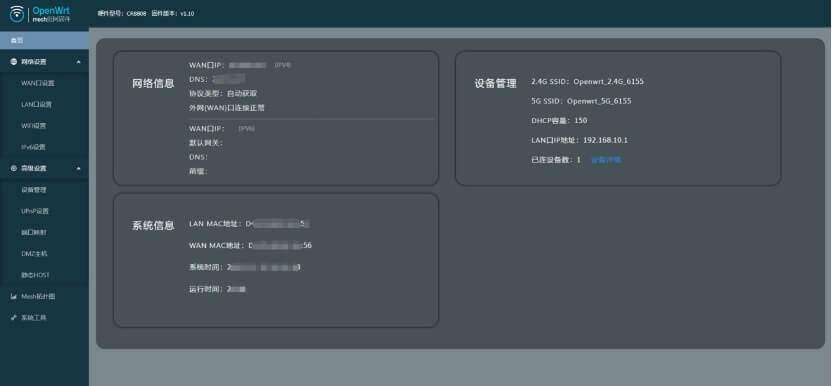Open 端口映射 in the sidebar
This screenshot has height=386, width=832.
[x=33, y=233]
